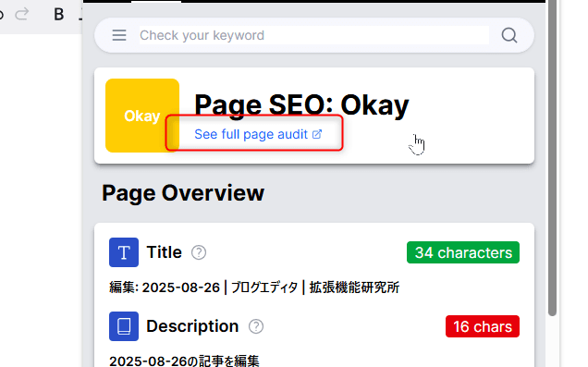Click the Description book icon
The height and width of the screenshot is (367, 588).
click(x=124, y=326)
